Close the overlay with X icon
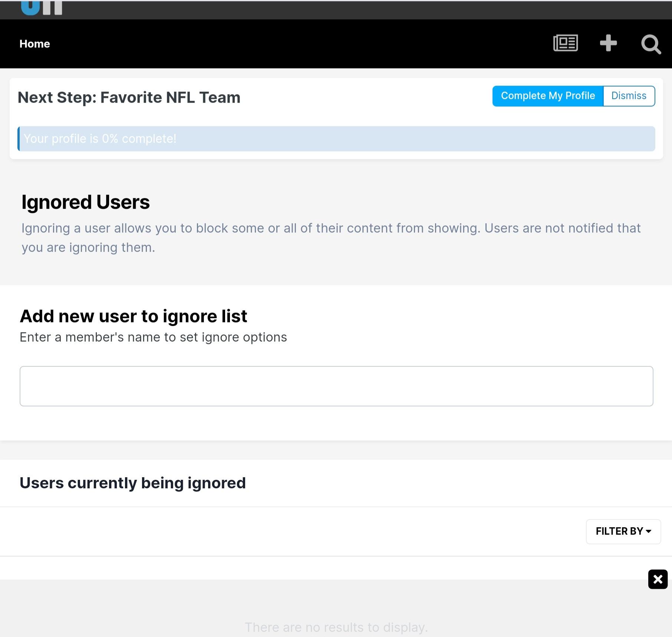Image resolution: width=672 pixels, height=637 pixels. (x=658, y=579)
